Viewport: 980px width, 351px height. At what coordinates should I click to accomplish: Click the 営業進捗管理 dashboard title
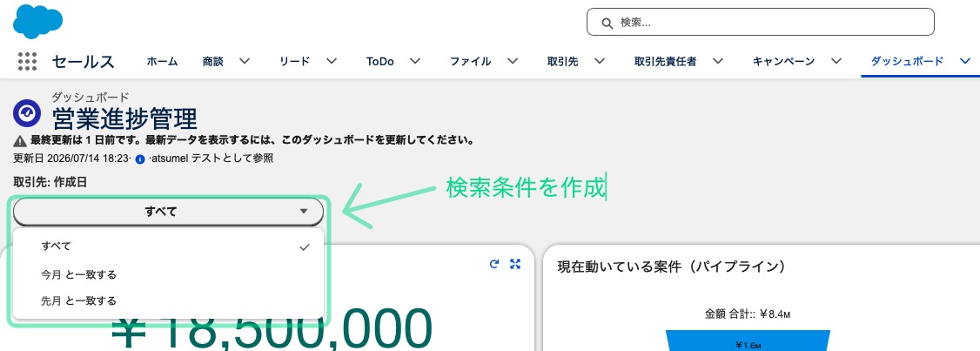click(124, 118)
